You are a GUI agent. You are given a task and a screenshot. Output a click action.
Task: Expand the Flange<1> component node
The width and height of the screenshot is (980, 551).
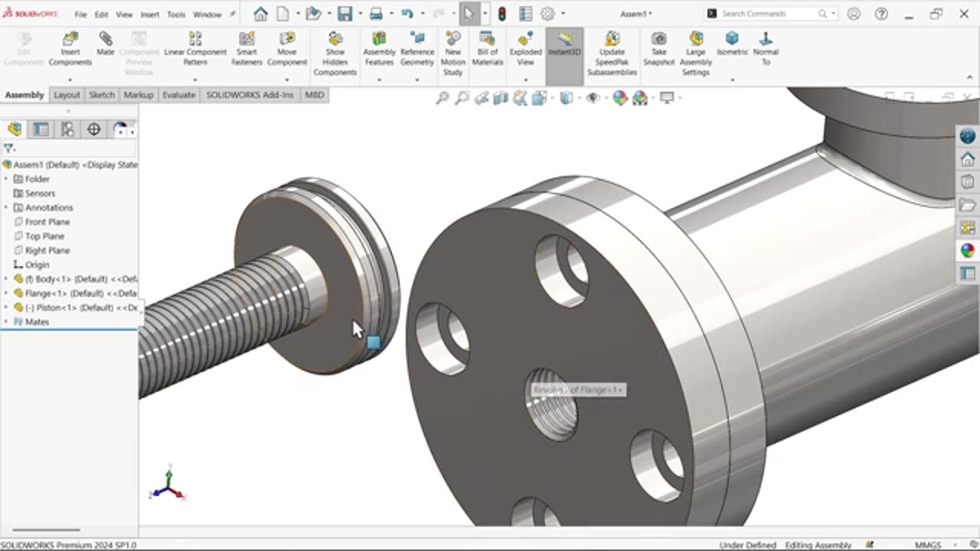click(6, 293)
